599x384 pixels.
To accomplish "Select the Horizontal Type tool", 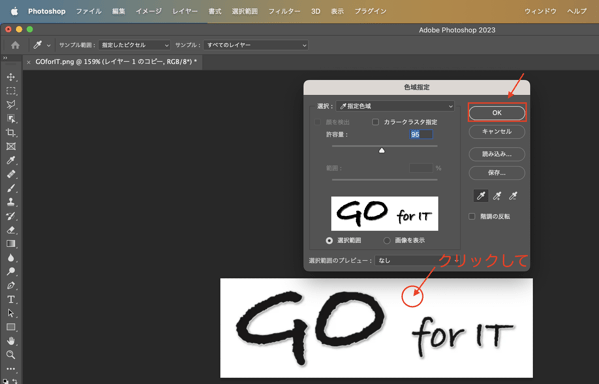I will (11, 299).
